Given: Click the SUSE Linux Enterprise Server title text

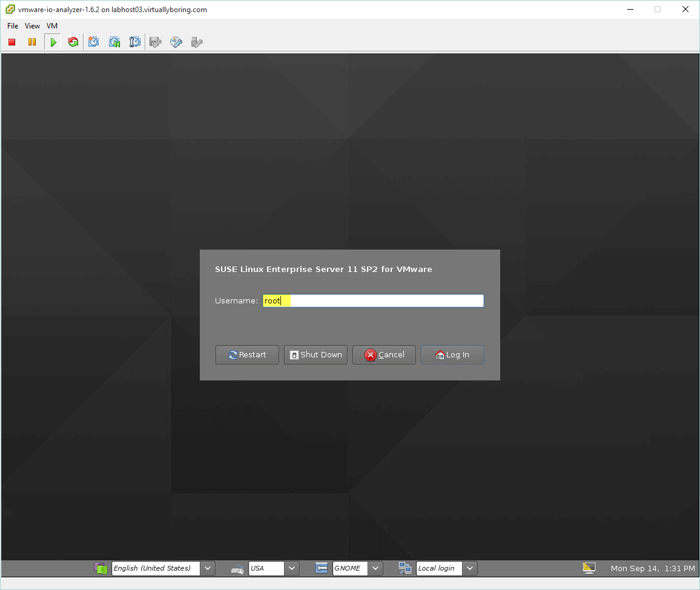Looking at the screenshot, I should tap(324, 270).
